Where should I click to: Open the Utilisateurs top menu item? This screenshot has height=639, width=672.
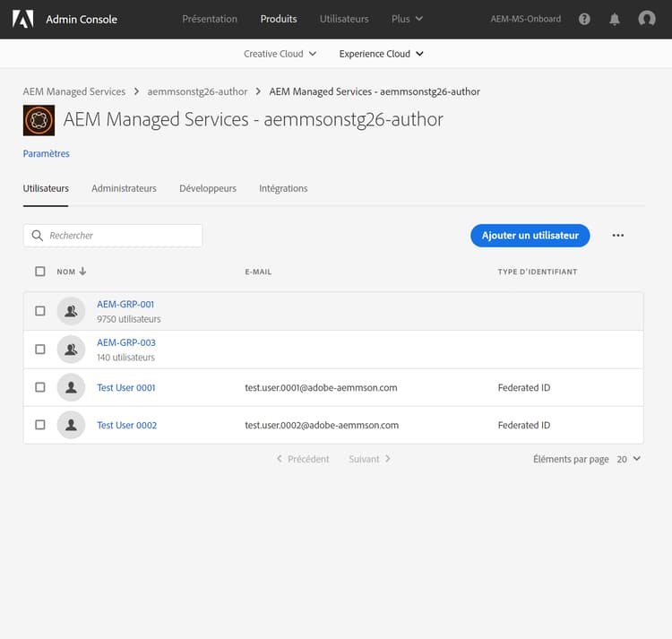pos(344,19)
